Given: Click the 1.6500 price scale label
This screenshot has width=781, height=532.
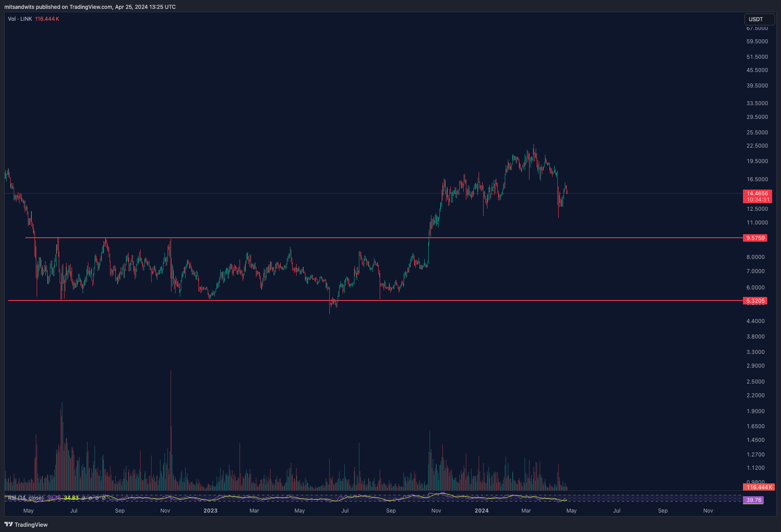Looking at the screenshot, I should pos(755,426).
